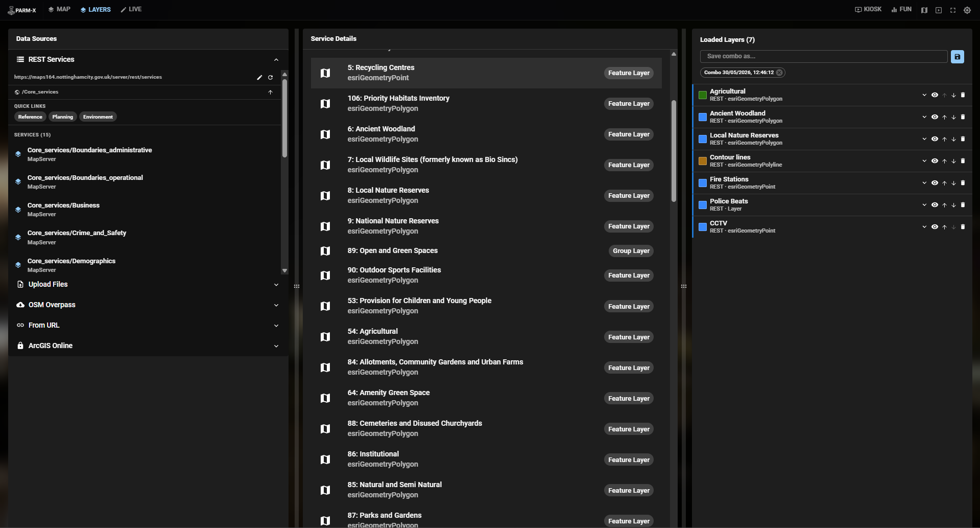Switch to the MAP tab
The width and height of the screenshot is (980, 528).
pos(59,10)
